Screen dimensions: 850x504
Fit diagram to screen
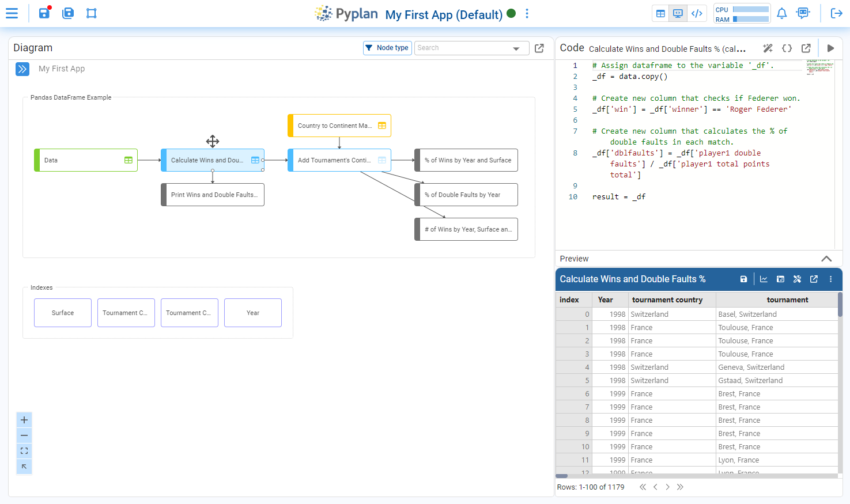point(24,451)
